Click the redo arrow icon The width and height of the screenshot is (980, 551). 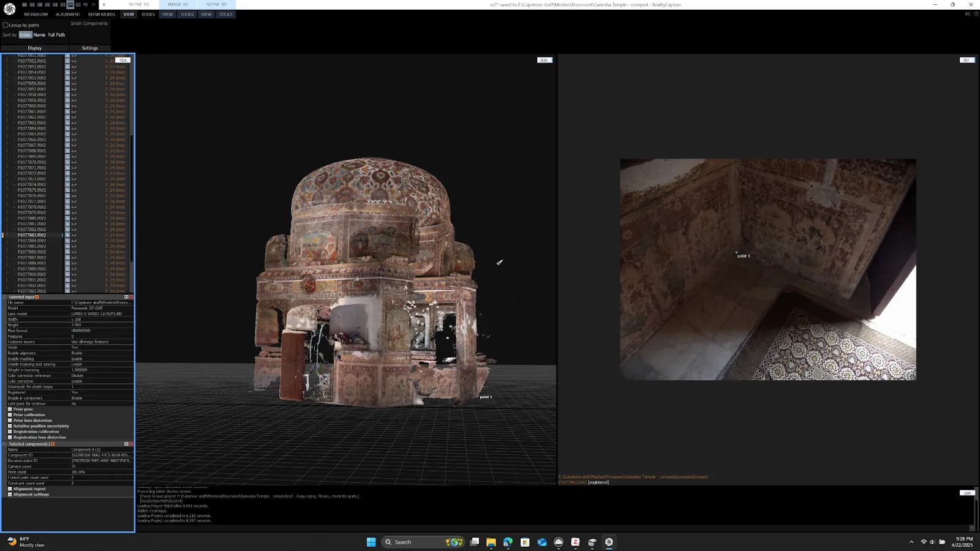(94, 4)
